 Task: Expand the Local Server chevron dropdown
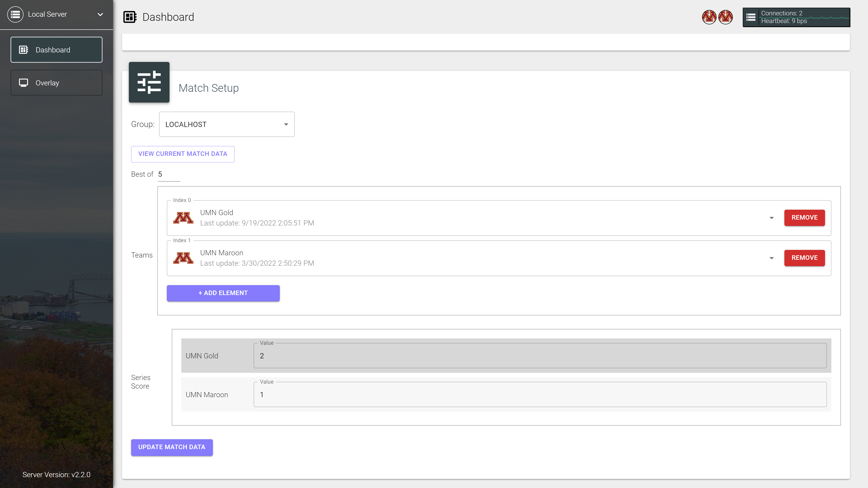(100, 14)
